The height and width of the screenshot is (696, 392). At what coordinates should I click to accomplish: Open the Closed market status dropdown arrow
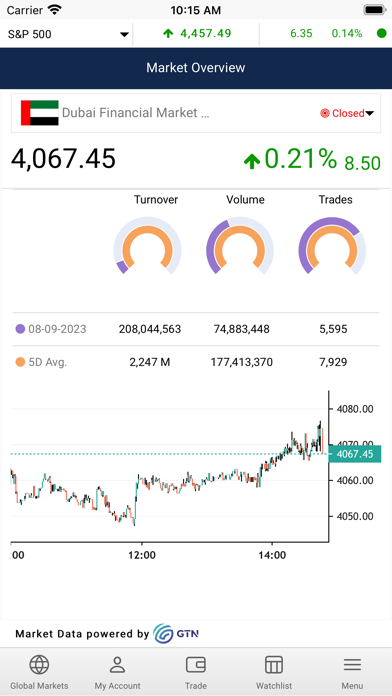tap(369, 114)
